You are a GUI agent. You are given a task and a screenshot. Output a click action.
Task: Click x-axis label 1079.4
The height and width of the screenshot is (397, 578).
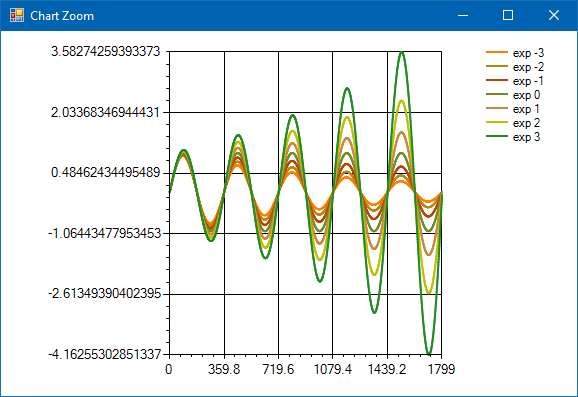[x=332, y=369]
